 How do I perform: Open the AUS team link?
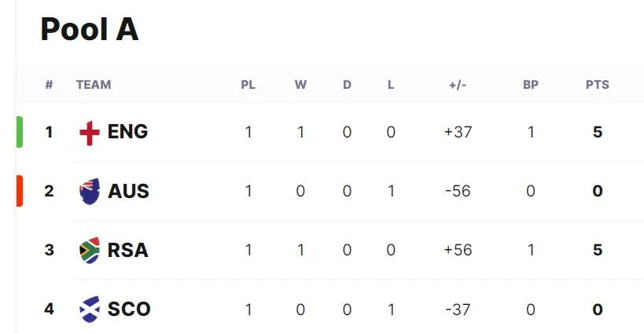pos(128,191)
